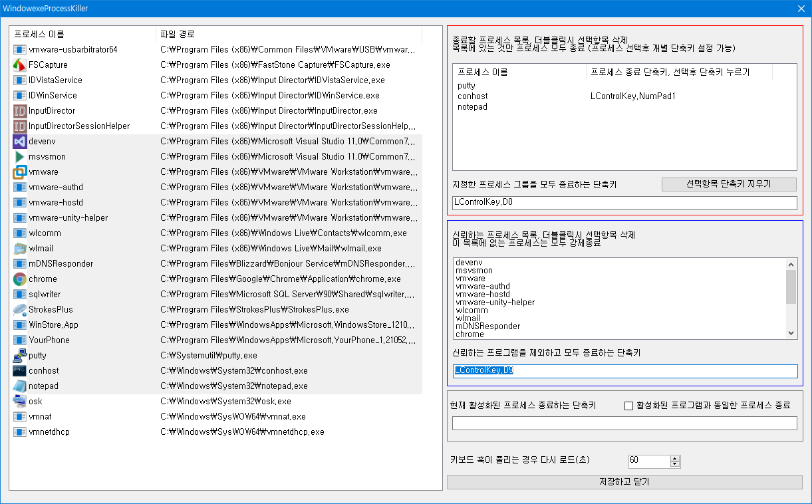Select vmware-unity-helper in trusted process list

(x=495, y=303)
